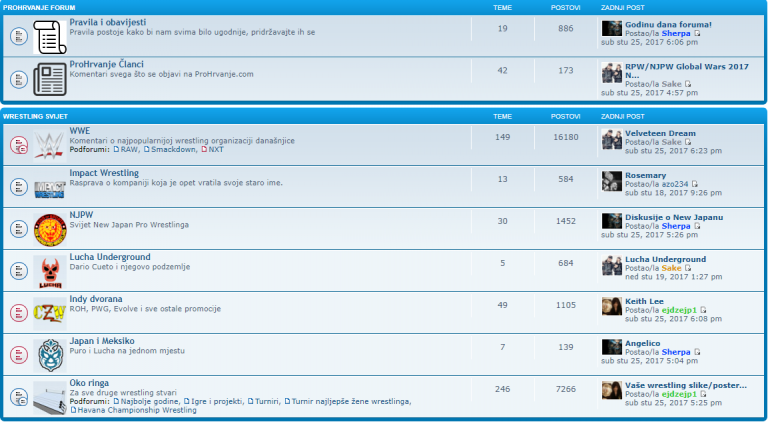Click the status icon beside Lucha Underground
Screen dimensions: 768x422
(19, 271)
